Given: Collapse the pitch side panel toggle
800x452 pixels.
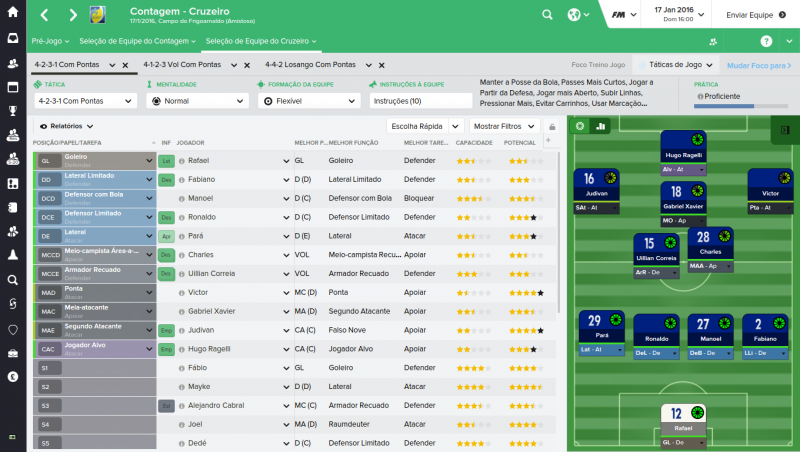Looking at the screenshot, I should click(x=785, y=130).
